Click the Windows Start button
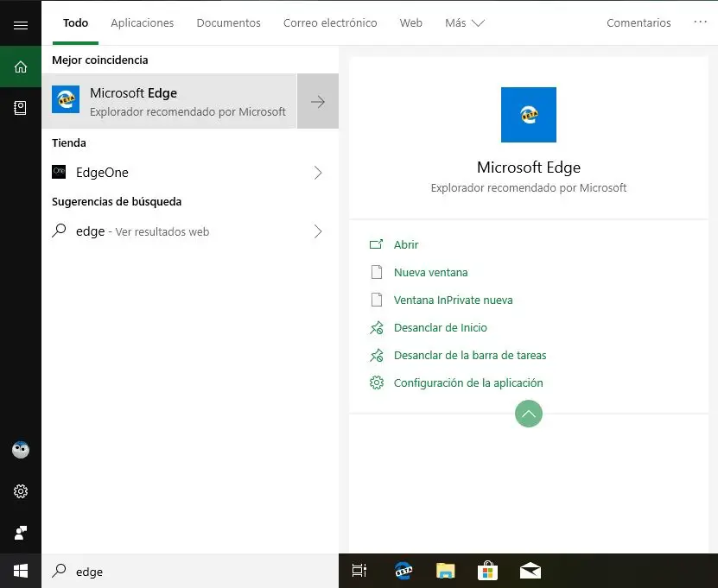Viewport: 718px width, 588px height. 21,571
